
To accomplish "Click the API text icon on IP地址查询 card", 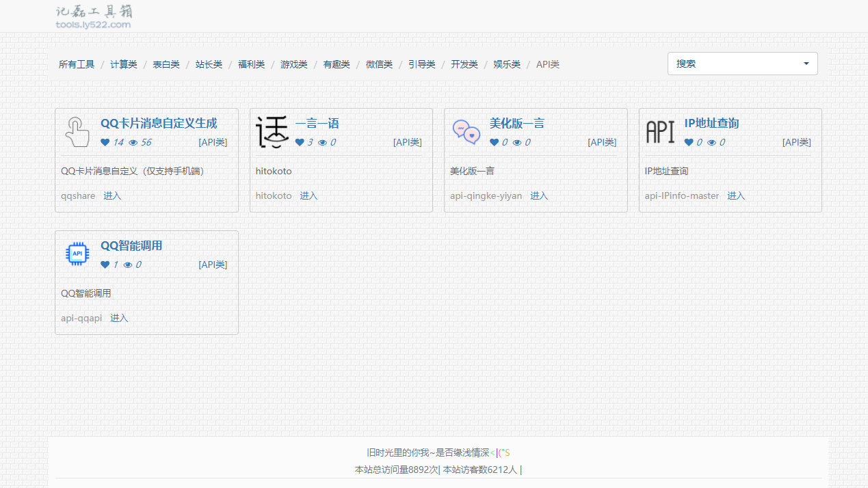I will [660, 131].
